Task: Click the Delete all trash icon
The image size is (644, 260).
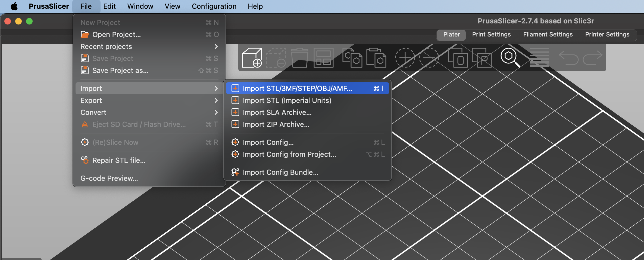Action: click(299, 57)
